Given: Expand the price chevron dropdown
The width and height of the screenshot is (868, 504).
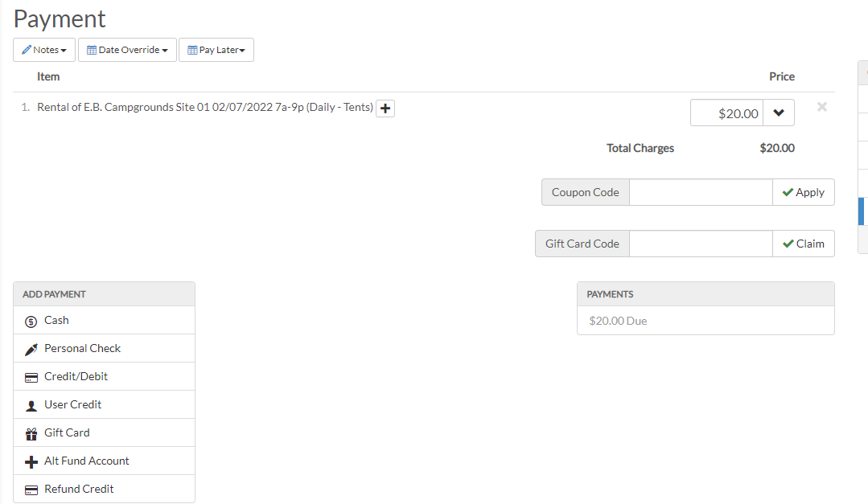Looking at the screenshot, I should (x=779, y=113).
